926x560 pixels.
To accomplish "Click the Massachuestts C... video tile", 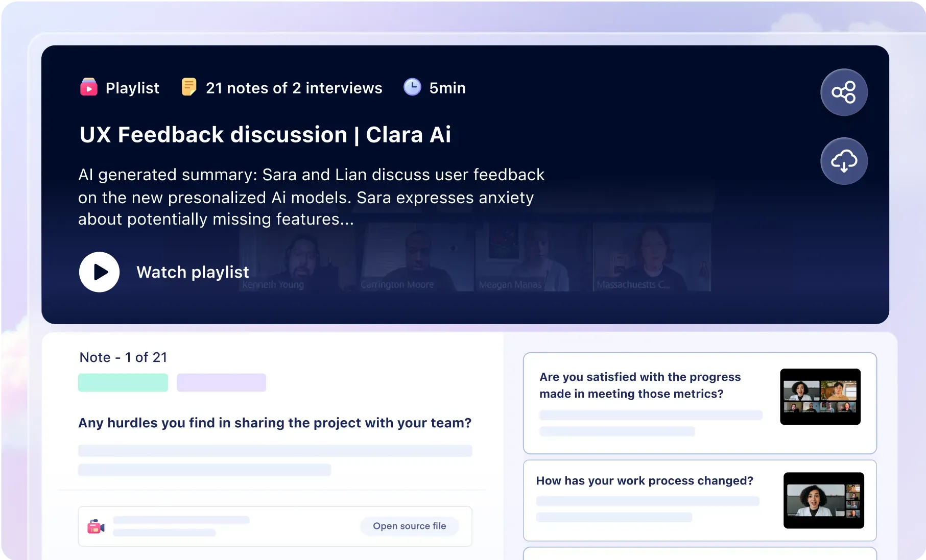I will click(x=652, y=257).
